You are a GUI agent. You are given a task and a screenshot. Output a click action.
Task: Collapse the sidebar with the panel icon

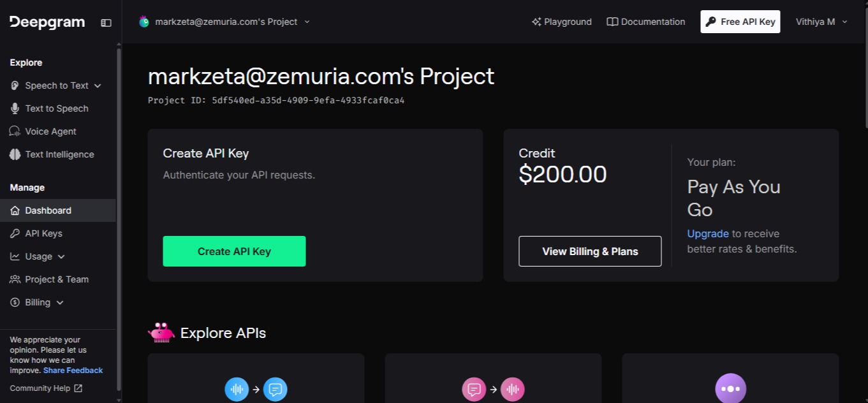(106, 22)
